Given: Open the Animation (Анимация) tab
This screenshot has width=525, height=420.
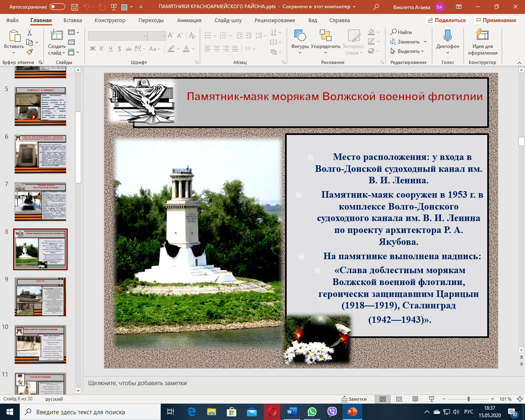Looking at the screenshot, I should [x=189, y=20].
